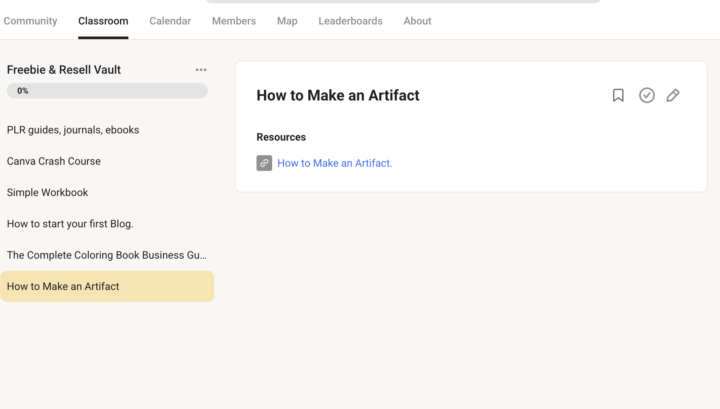Image resolution: width=720 pixels, height=409 pixels.
Task: Click the highlighted How to Make an Artifact item
Action: [107, 286]
